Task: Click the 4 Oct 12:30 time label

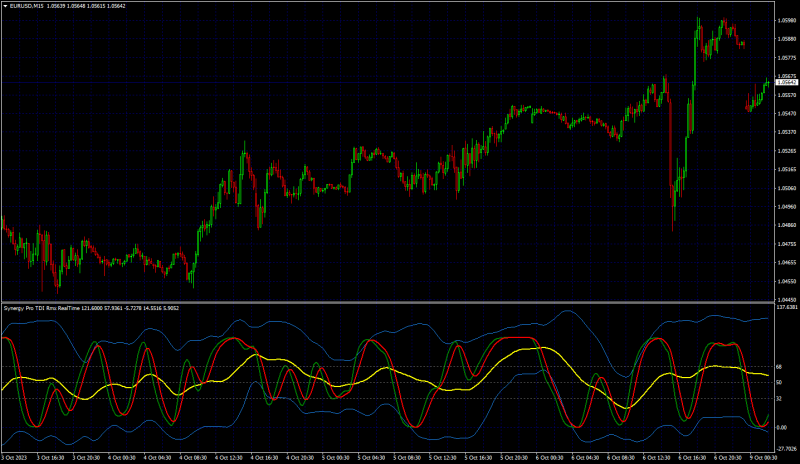Action: click(x=229, y=458)
